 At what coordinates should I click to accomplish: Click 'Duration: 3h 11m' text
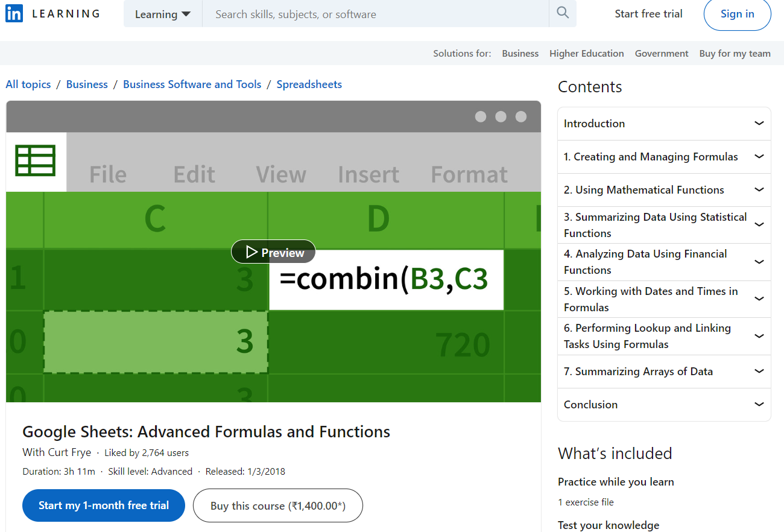(x=59, y=472)
